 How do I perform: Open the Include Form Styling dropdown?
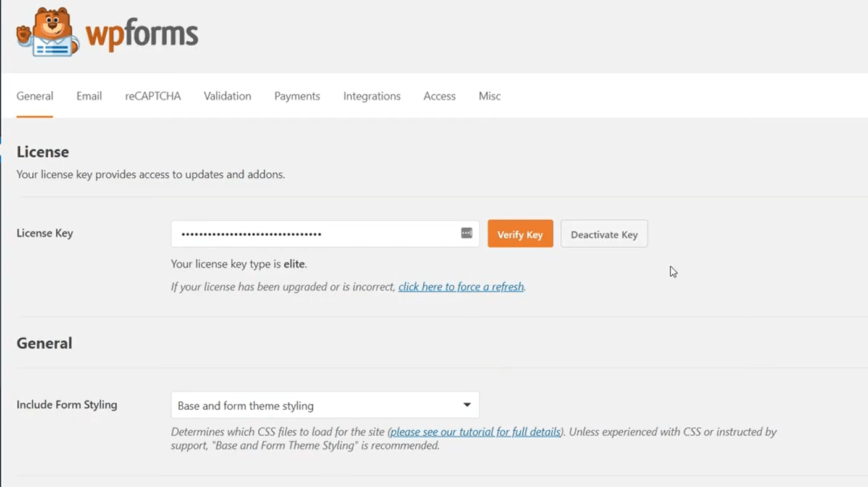pos(325,405)
